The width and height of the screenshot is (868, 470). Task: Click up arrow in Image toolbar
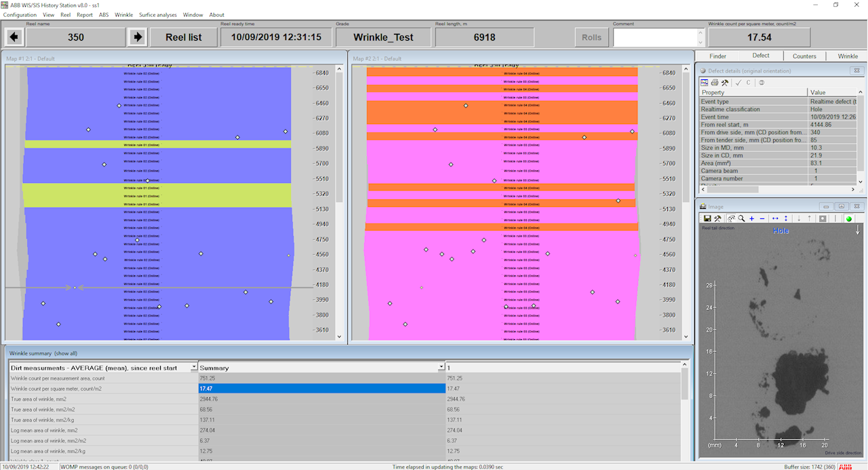(809, 218)
